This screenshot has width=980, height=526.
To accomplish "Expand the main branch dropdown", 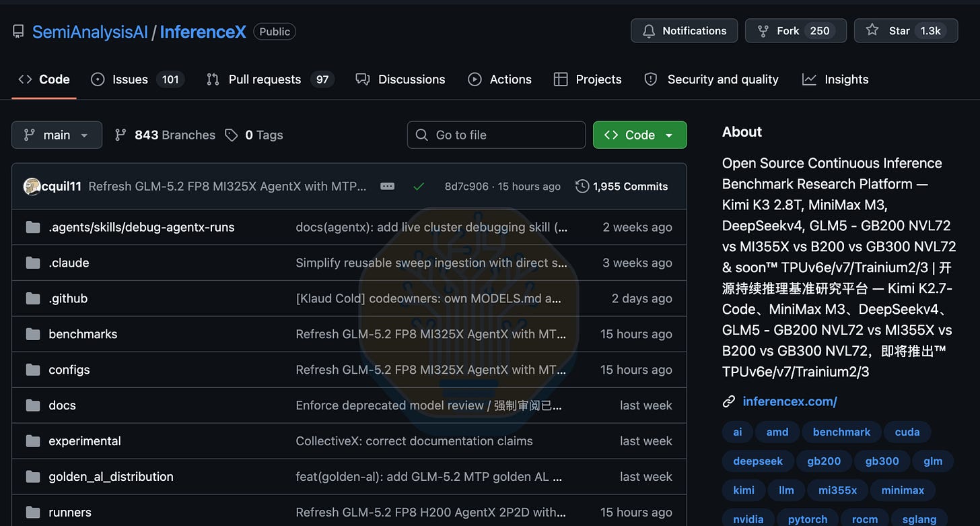I will coord(57,135).
